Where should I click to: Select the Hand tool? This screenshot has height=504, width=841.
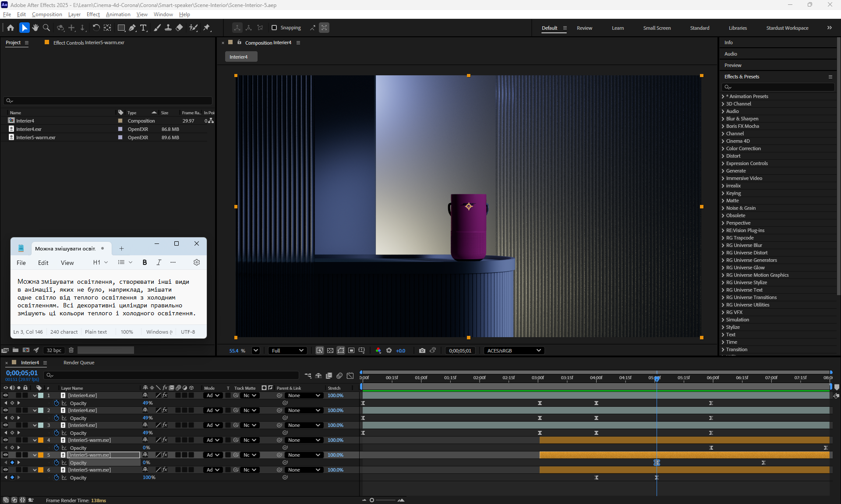[35, 28]
